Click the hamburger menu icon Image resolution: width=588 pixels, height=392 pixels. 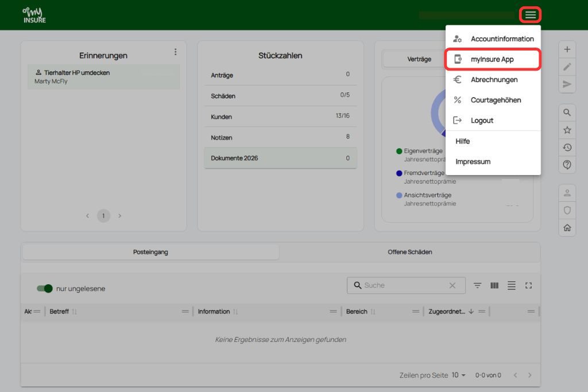pos(530,15)
